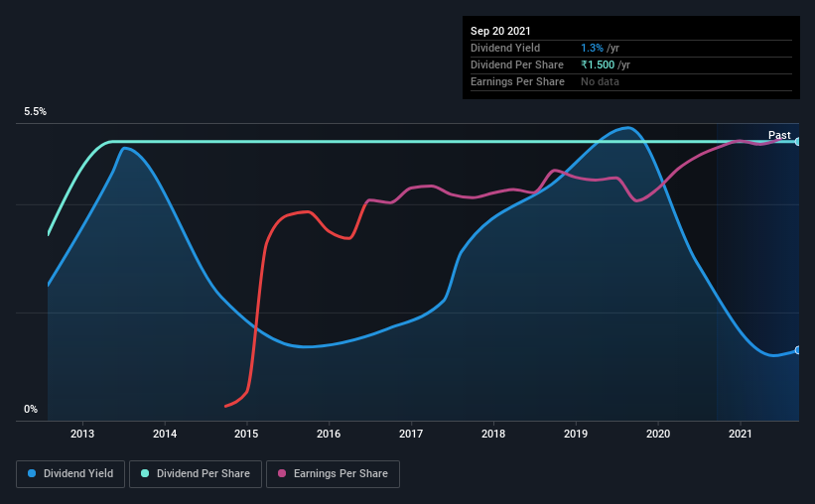Click the 0% y-axis label
Viewport: 815px width, 504px height.
(x=31, y=410)
